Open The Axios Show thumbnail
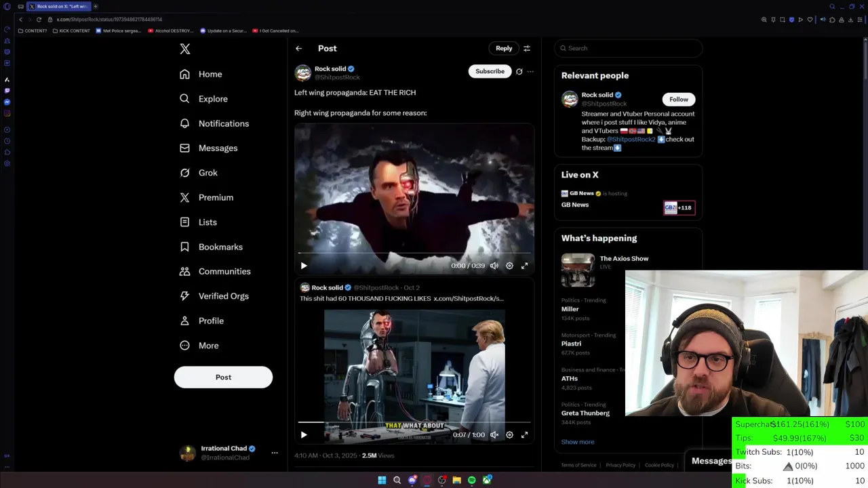This screenshot has height=488, width=868. [x=578, y=270]
